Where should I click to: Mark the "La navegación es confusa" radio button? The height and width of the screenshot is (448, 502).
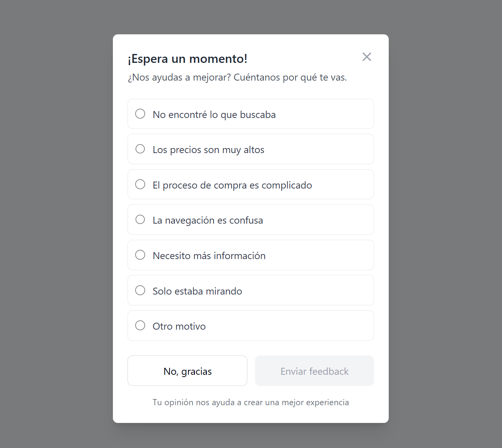pos(140,219)
